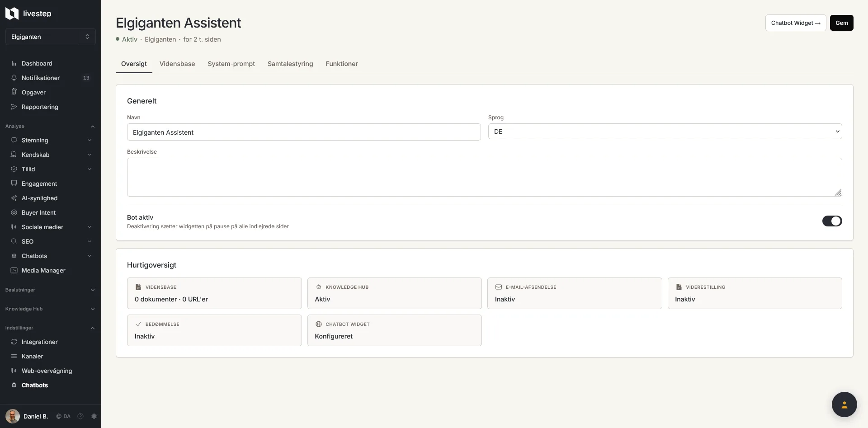Click the Gem save button
The height and width of the screenshot is (428, 868).
[841, 23]
